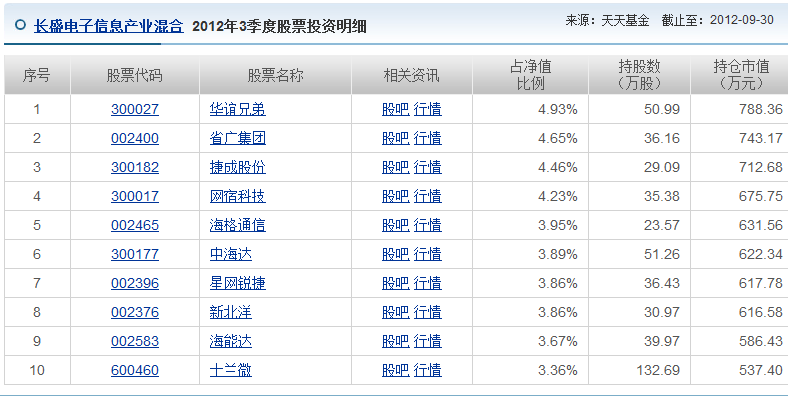Open 股吧 for 星网锐捷 row
This screenshot has width=788, height=400.
tap(396, 283)
